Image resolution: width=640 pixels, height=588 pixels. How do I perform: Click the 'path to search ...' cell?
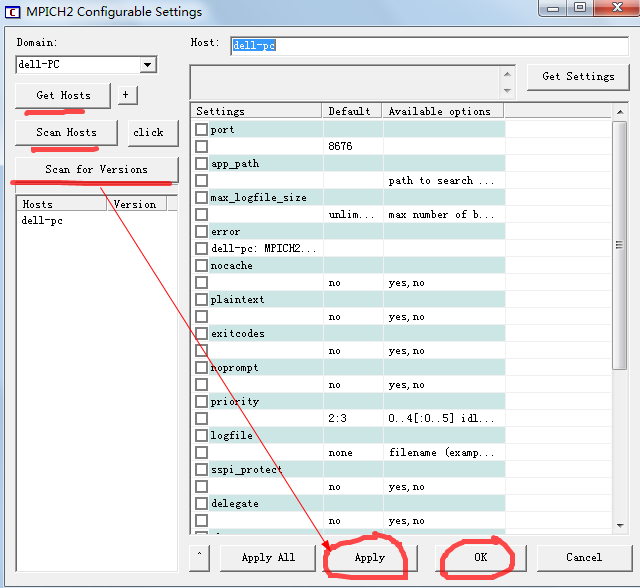pyautogui.click(x=441, y=181)
